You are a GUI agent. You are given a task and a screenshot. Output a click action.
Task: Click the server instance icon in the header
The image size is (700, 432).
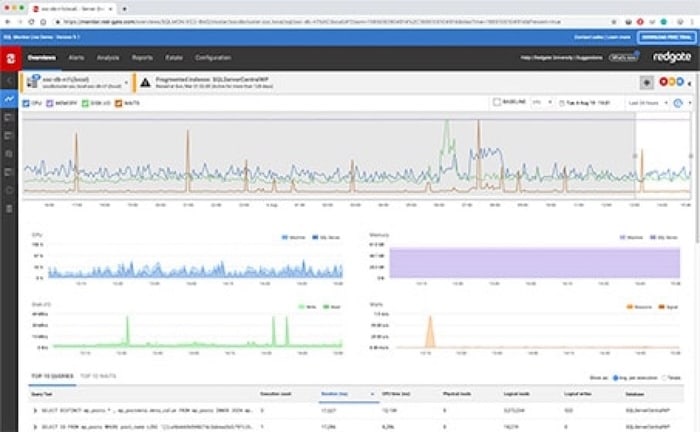click(33, 82)
